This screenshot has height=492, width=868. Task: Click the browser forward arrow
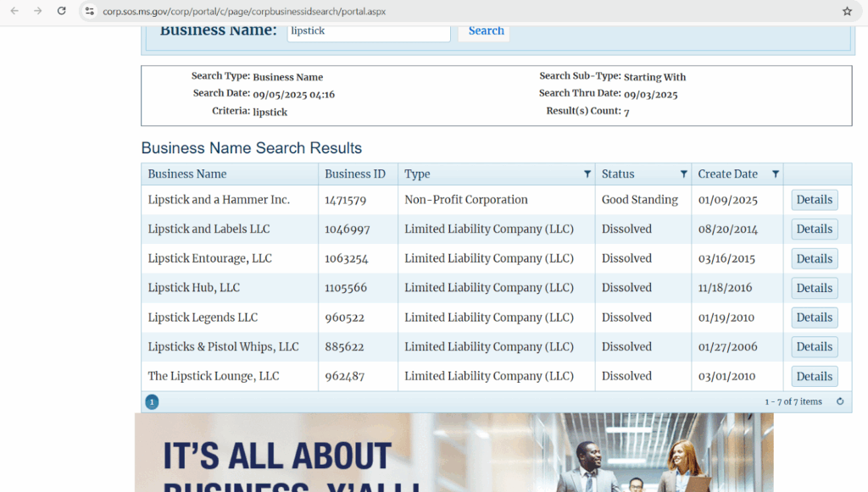tap(37, 11)
